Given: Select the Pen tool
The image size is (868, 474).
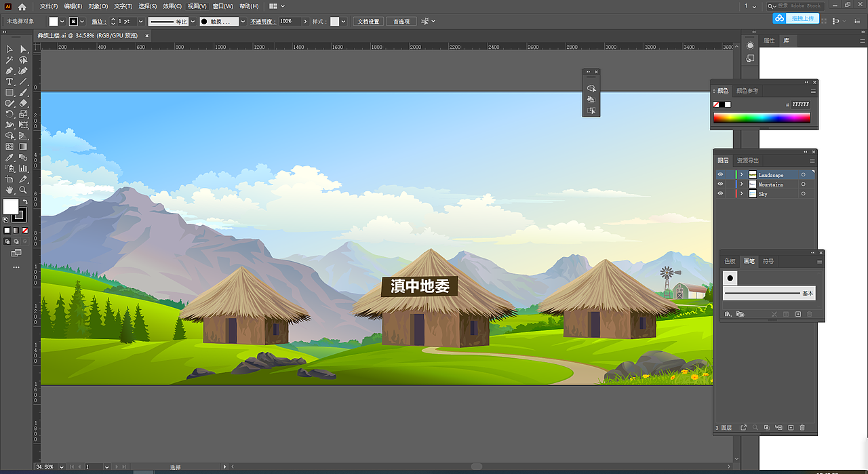Looking at the screenshot, I should [x=9, y=71].
